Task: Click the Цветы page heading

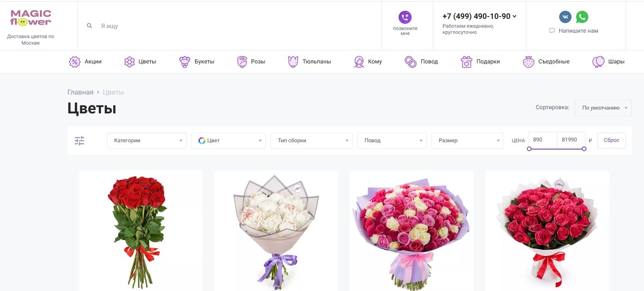Action: pyautogui.click(x=92, y=108)
